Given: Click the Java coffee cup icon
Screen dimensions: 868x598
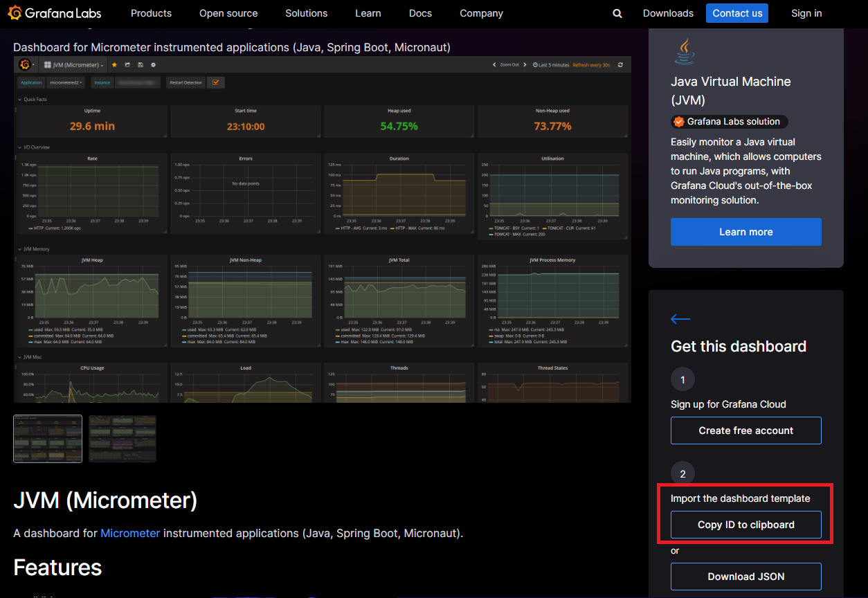Looking at the screenshot, I should coord(684,52).
